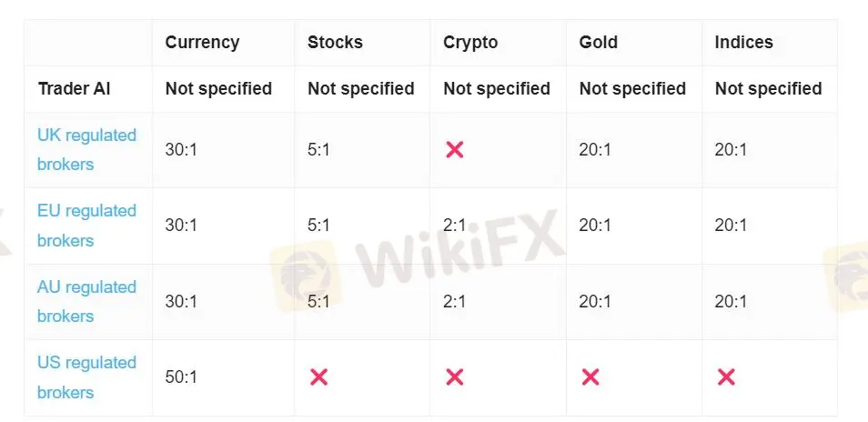Viewport: 868px width, 422px height.
Task: Click the 5:1 stocks value for UK brokers
Action: 318,149
